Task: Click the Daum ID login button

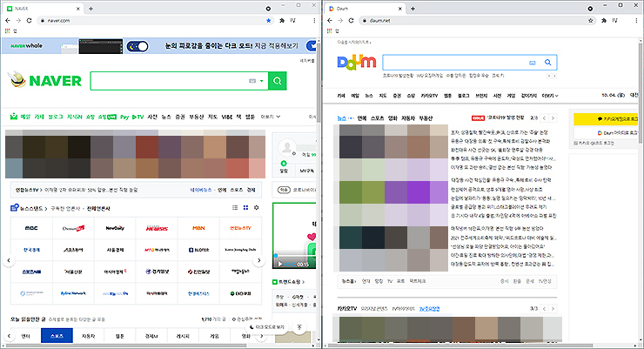Action: click(x=607, y=132)
